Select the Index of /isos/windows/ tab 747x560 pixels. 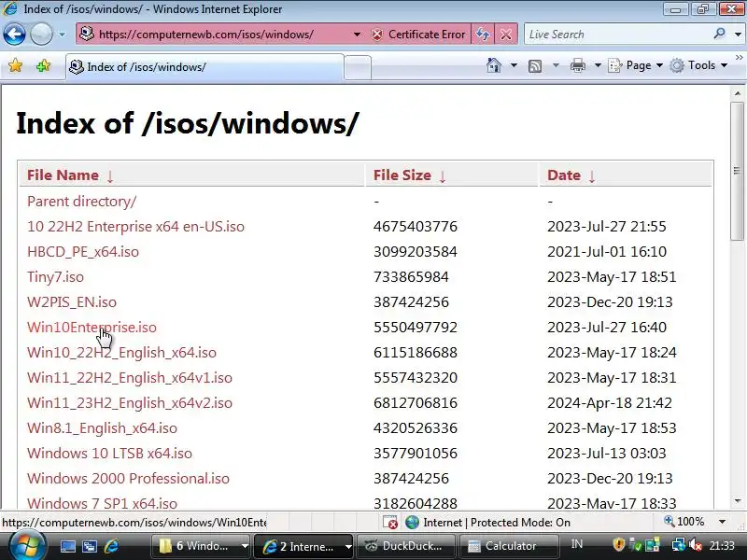(204, 66)
